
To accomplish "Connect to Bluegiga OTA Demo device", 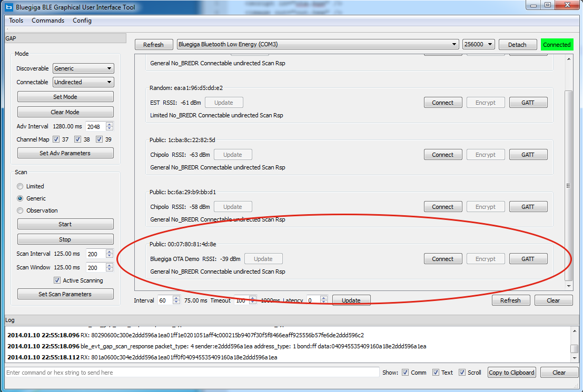I will click(443, 258).
